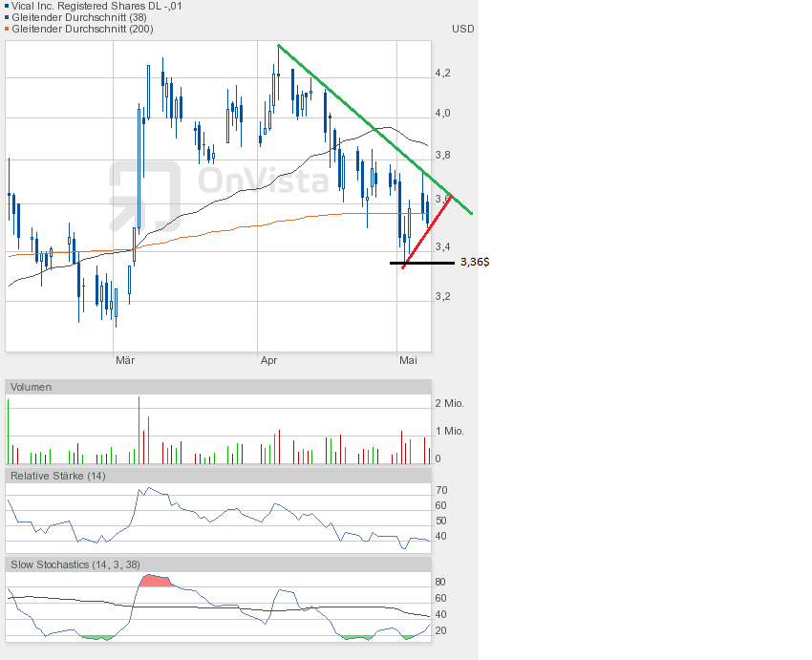Click the blue Vical Inc. legend marker
812x660 pixels.
point(8,6)
